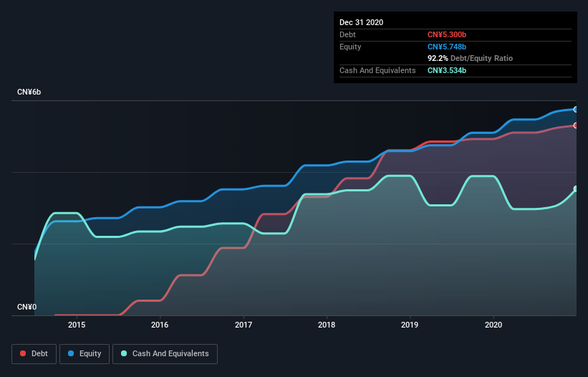Click the CN¥5.300b debt value

tap(447, 34)
